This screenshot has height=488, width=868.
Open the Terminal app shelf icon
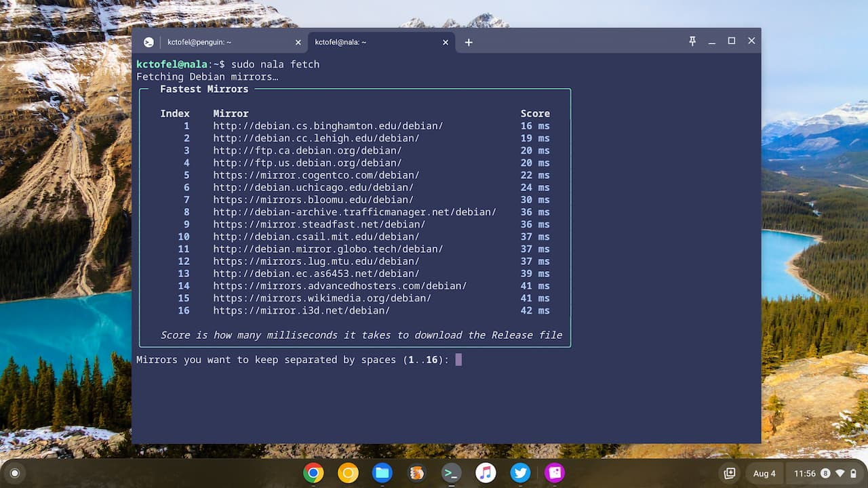[x=452, y=472]
